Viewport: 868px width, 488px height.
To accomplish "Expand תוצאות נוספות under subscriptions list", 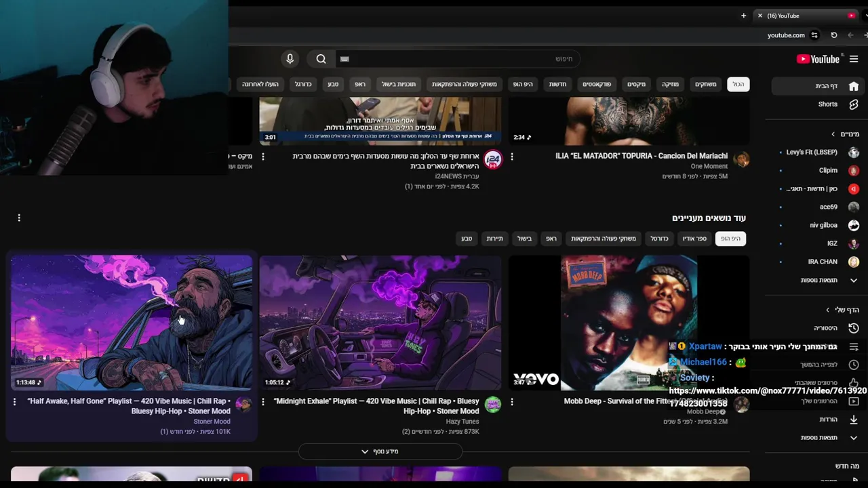I will coord(817,280).
